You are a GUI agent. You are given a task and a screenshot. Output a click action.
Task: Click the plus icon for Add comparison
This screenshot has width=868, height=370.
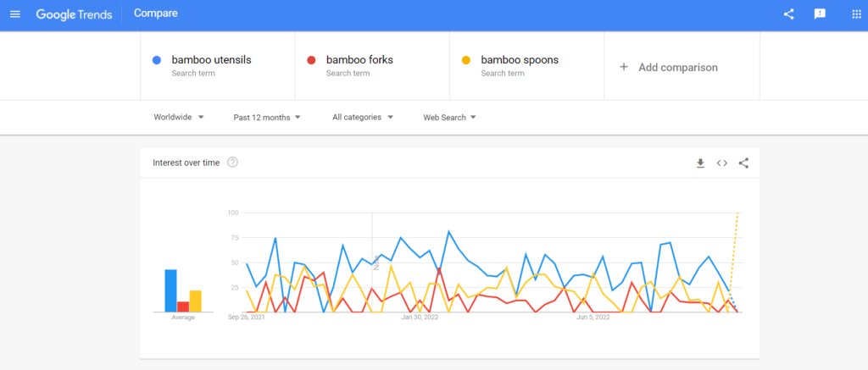click(x=624, y=67)
